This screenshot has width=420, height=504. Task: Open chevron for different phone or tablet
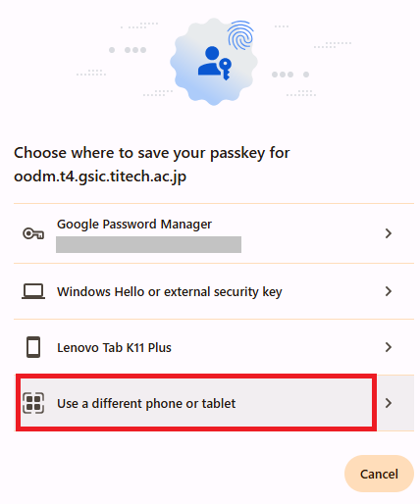389,403
